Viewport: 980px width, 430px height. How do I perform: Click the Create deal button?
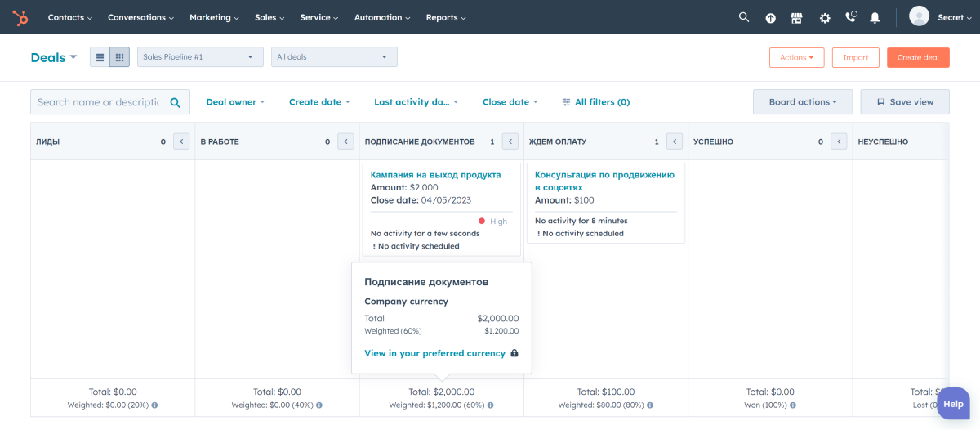click(918, 57)
